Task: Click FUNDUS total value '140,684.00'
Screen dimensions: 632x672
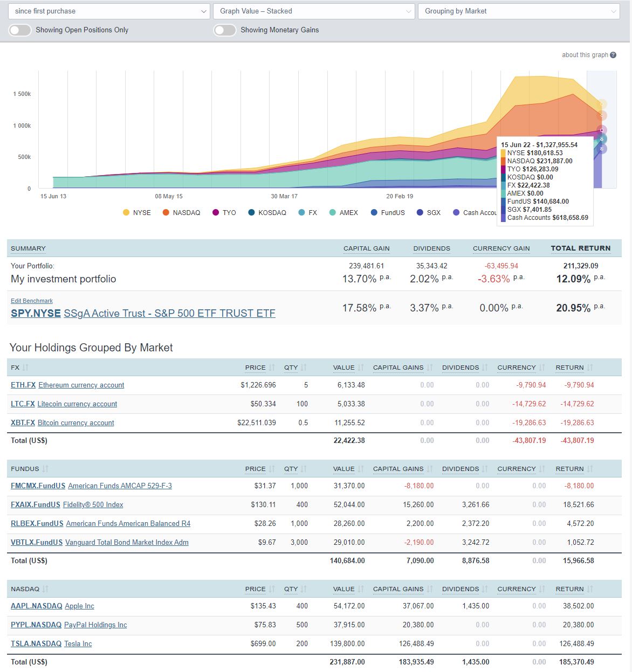Action: coord(347,560)
